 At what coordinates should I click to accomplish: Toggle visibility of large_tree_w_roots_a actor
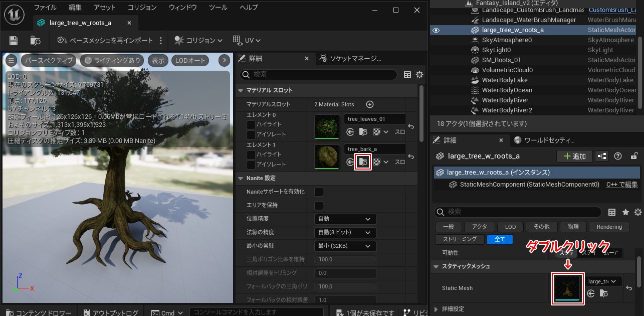pos(436,30)
